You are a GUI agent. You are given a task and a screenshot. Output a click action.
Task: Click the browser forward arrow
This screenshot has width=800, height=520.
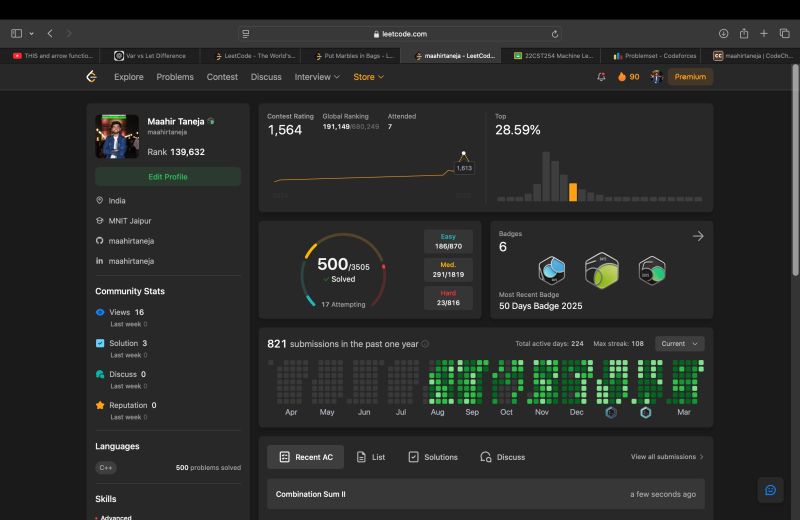(x=69, y=34)
